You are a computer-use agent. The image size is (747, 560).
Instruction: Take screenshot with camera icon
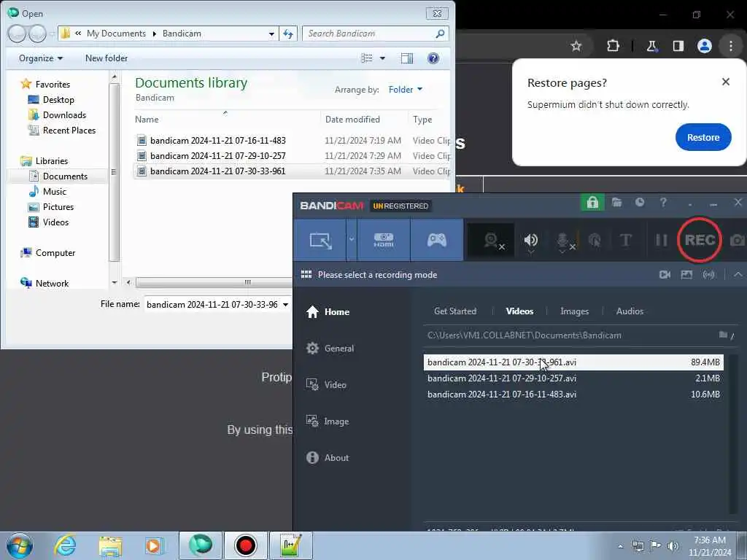(x=737, y=241)
